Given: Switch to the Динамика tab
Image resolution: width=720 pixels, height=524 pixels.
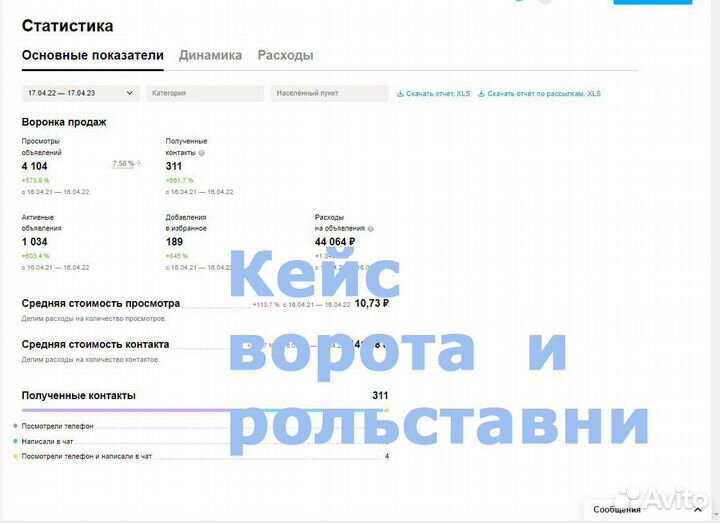Looking at the screenshot, I should [210, 56].
